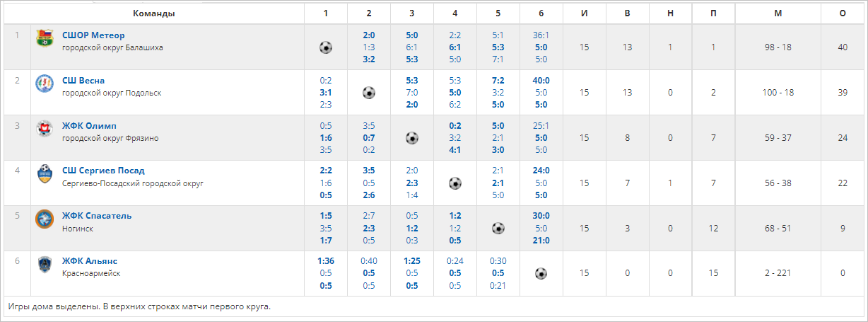Click the ЖФК Олимп team logo
The height and width of the screenshot is (322, 868).
coord(45,129)
